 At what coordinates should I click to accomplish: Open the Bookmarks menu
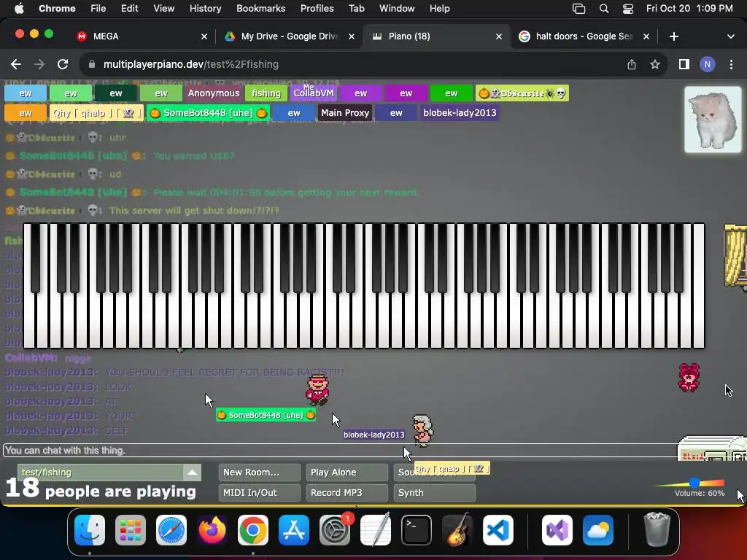pyautogui.click(x=260, y=9)
